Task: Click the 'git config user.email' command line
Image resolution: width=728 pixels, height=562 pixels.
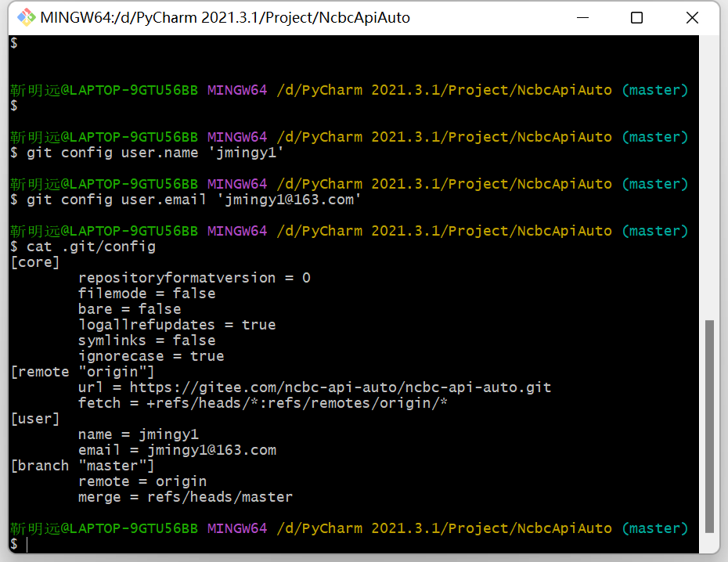Action: pos(186,200)
